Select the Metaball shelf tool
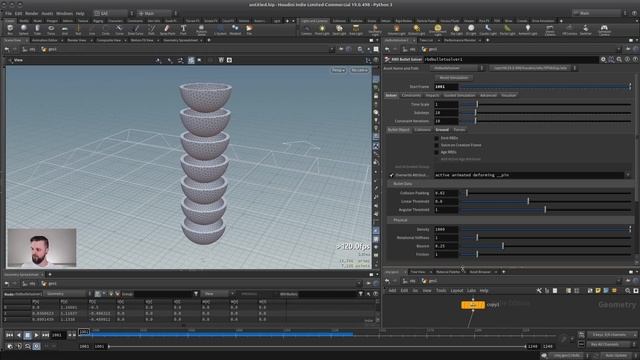Screen dimensions: 640x360 [235, 29]
